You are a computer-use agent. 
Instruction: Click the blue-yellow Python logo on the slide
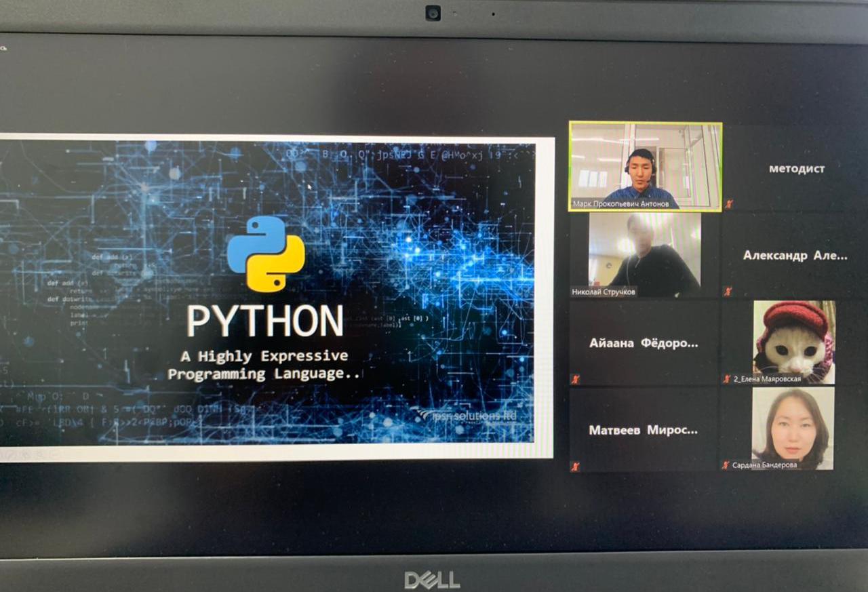coord(266,254)
